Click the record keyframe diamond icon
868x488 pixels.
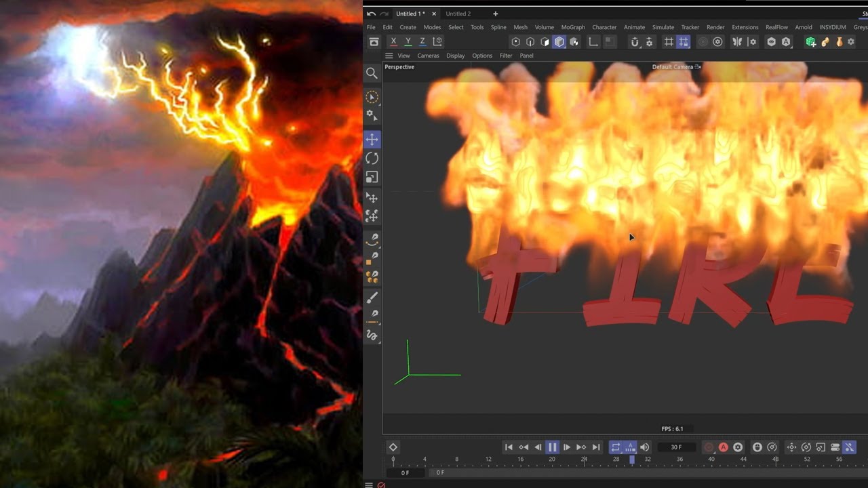393,447
